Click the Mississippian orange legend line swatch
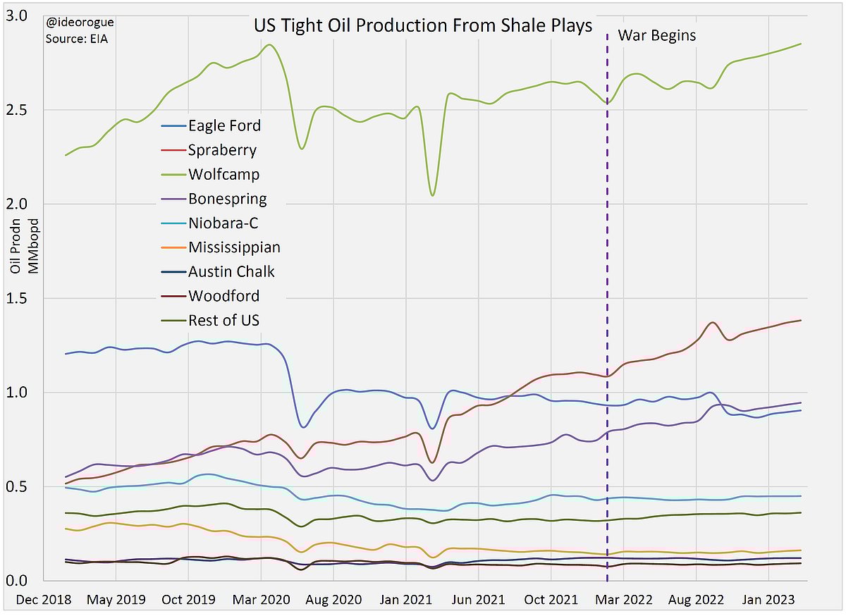The width and height of the screenshot is (846, 616). pos(172,248)
